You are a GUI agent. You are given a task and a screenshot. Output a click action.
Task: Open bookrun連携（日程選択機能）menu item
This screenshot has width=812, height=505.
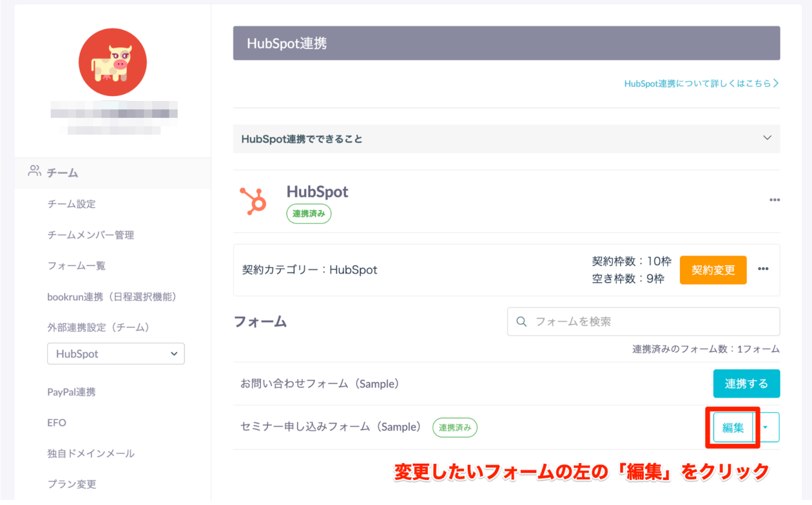tap(112, 297)
